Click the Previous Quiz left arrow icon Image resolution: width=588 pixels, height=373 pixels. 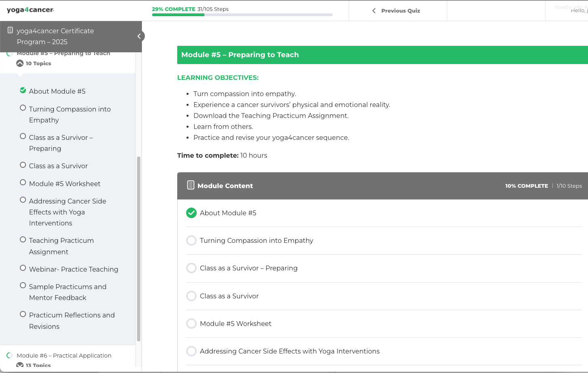[x=374, y=11]
